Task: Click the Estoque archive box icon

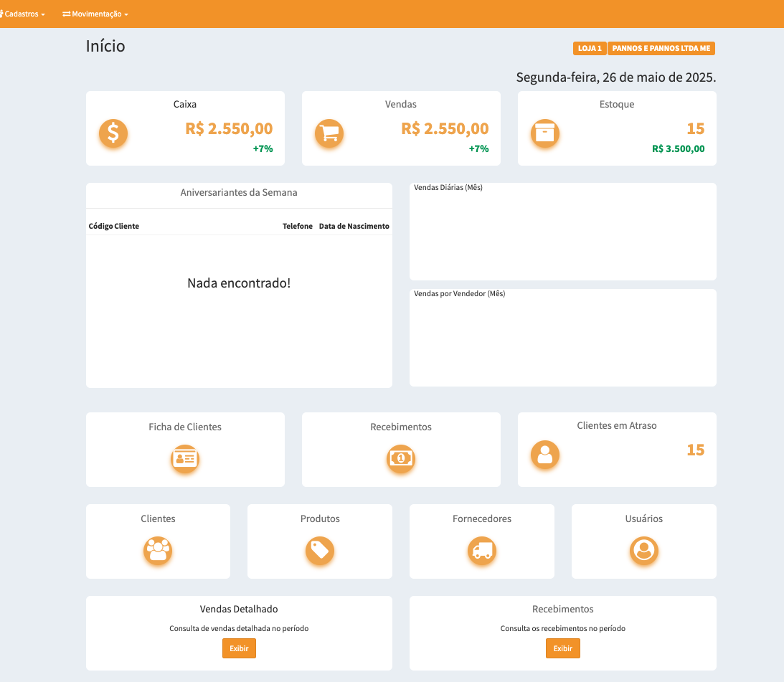Action: [545, 133]
